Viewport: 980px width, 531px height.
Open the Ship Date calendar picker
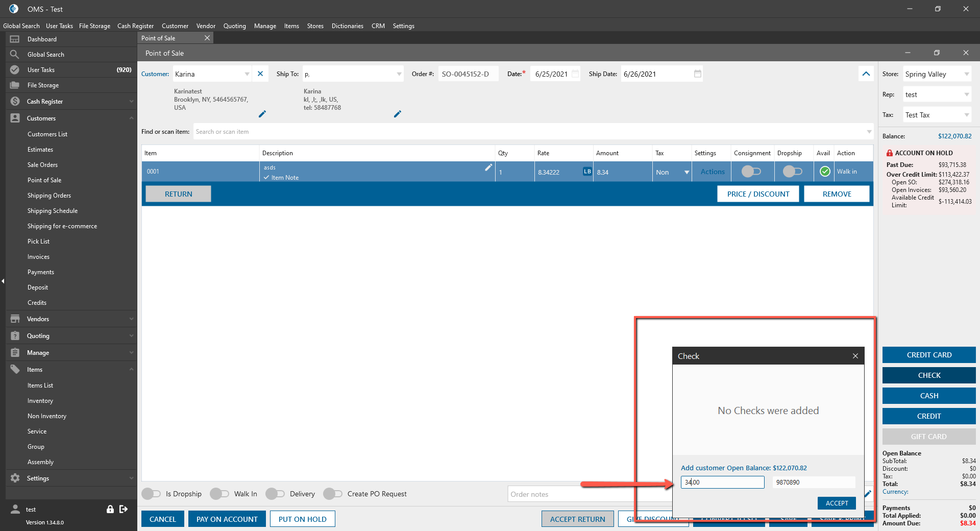pos(698,74)
